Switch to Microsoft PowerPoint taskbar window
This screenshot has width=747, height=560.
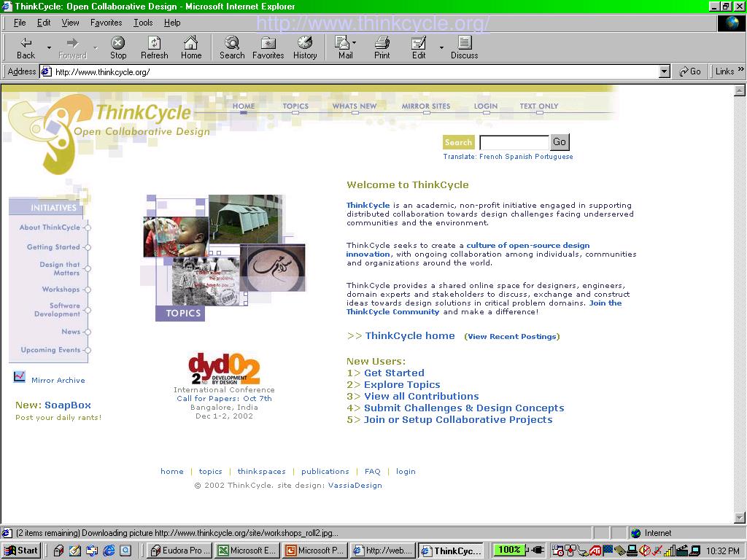315,551
